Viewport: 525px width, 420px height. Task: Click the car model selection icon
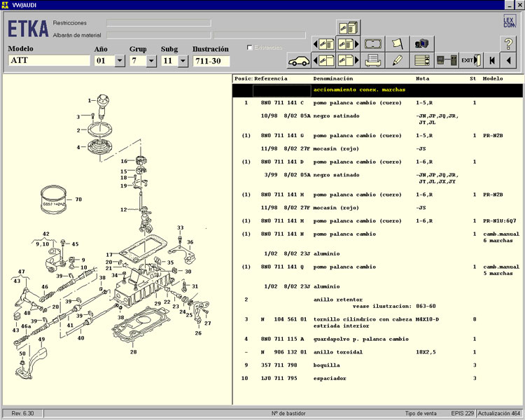tap(299, 61)
